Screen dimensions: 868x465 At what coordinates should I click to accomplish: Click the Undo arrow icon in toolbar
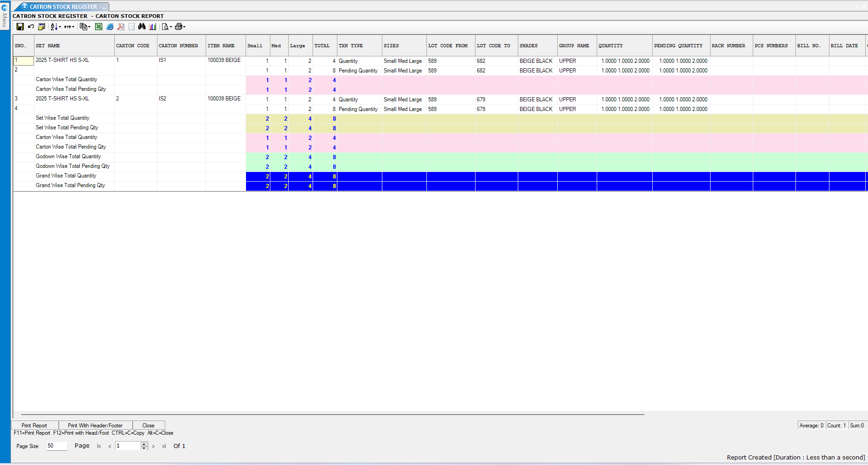click(x=31, y=27)
